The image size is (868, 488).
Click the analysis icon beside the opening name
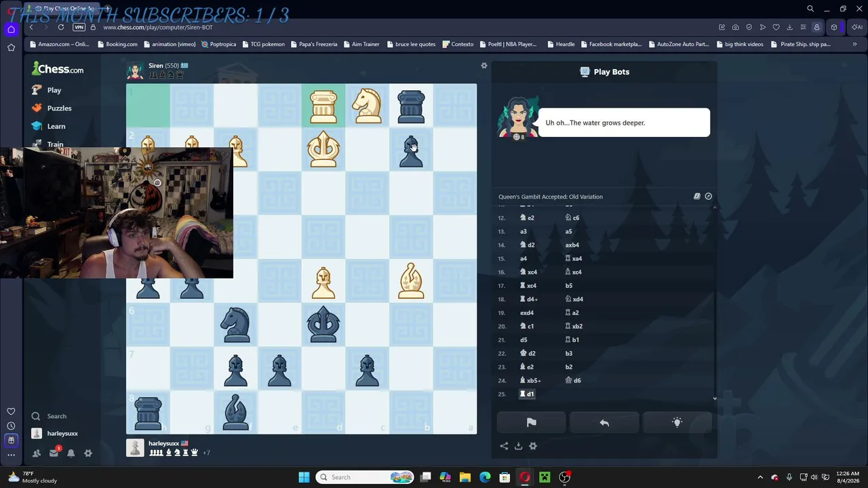709,197
